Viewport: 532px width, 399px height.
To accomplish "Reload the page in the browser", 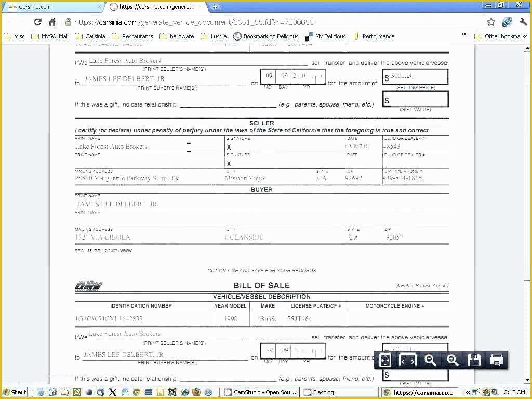I will click(x=37, y=22).
